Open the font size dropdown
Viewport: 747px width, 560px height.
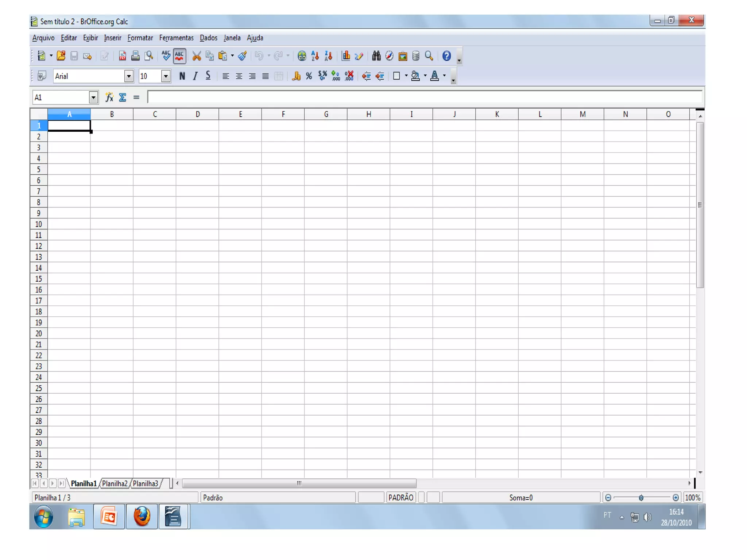pos(166,76)
